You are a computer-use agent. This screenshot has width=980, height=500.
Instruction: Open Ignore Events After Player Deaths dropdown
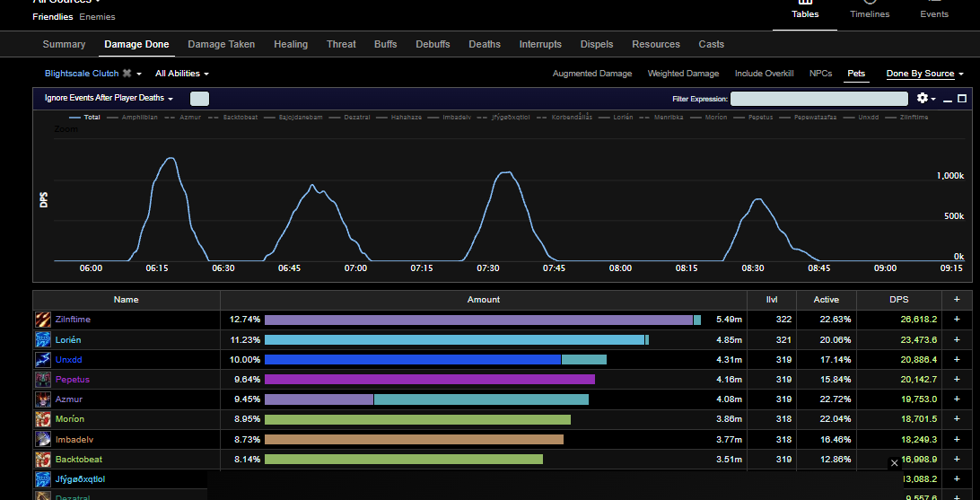coord(109,98)
